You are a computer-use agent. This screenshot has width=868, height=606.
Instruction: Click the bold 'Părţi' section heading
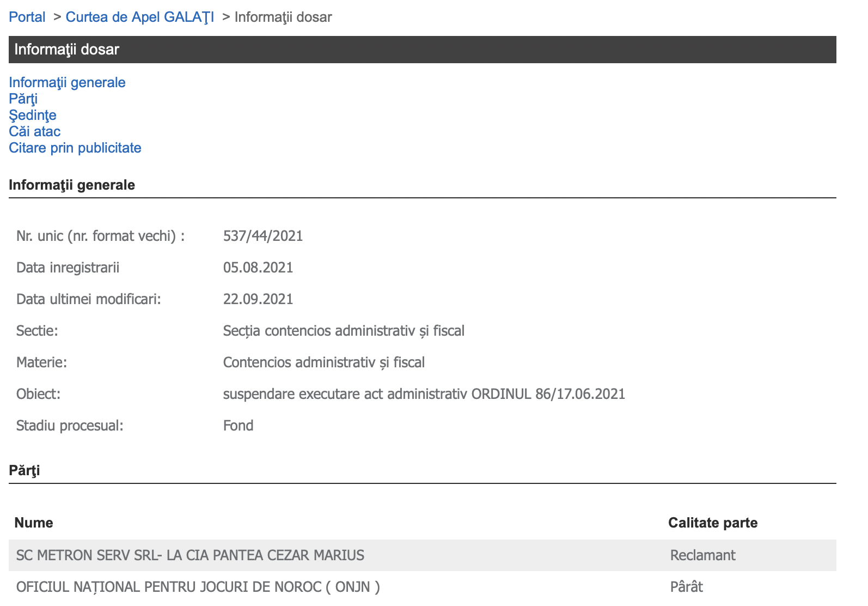click(x=25, y=470)
